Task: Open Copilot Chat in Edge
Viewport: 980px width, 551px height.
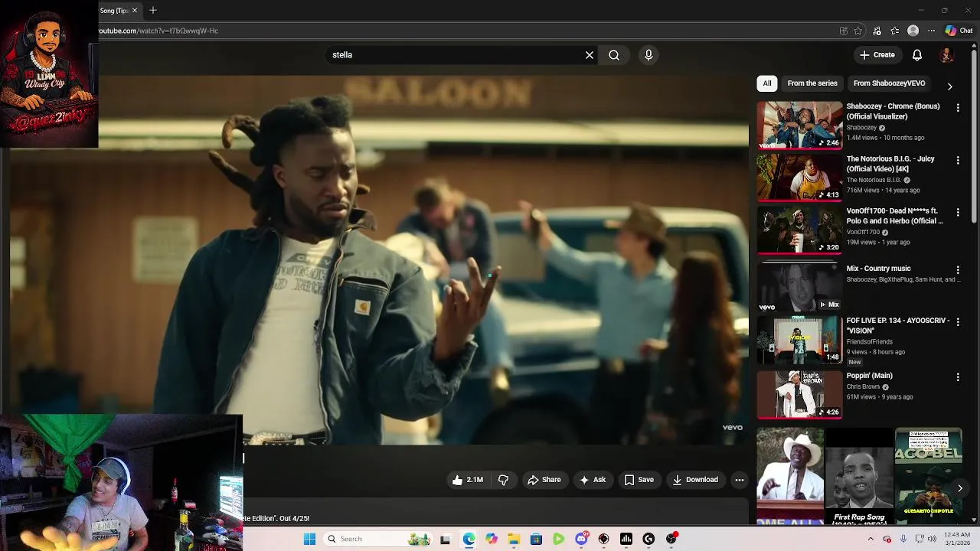Action: (x=959, y=31)
